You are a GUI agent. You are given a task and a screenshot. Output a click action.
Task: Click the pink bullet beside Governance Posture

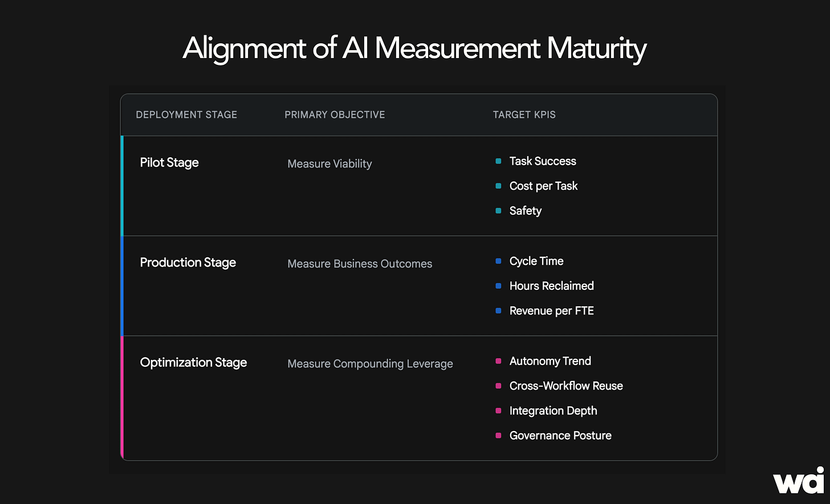(498, 436)
